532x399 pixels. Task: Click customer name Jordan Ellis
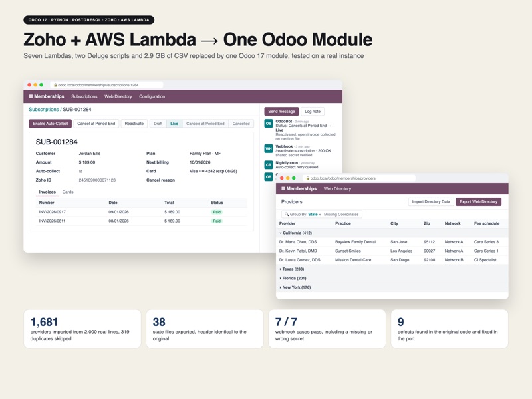point(90,154)
